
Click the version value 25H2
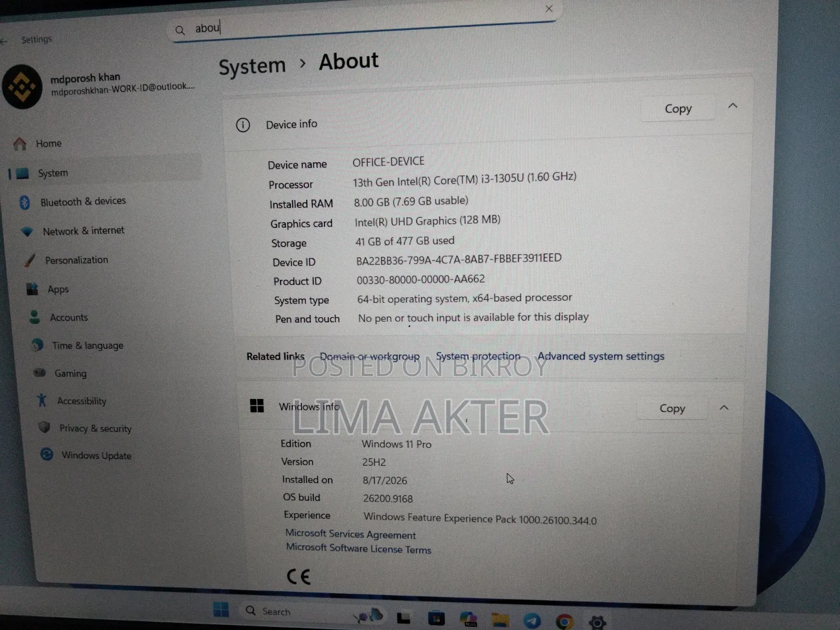click(374, 462)
